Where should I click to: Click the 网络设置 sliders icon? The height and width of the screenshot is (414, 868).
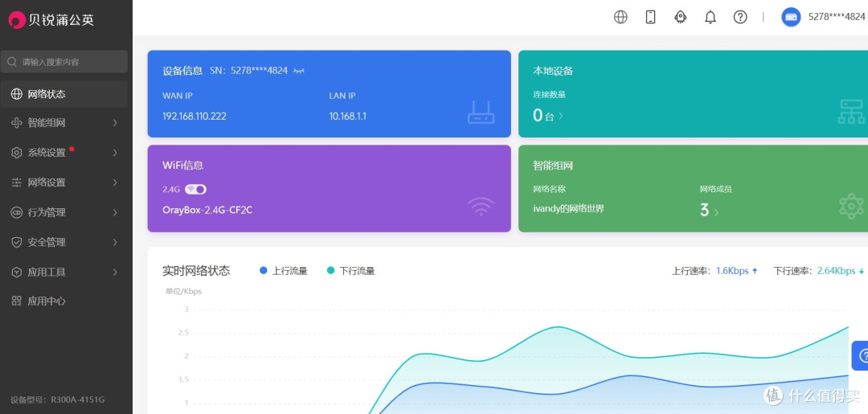coord(17,182)
